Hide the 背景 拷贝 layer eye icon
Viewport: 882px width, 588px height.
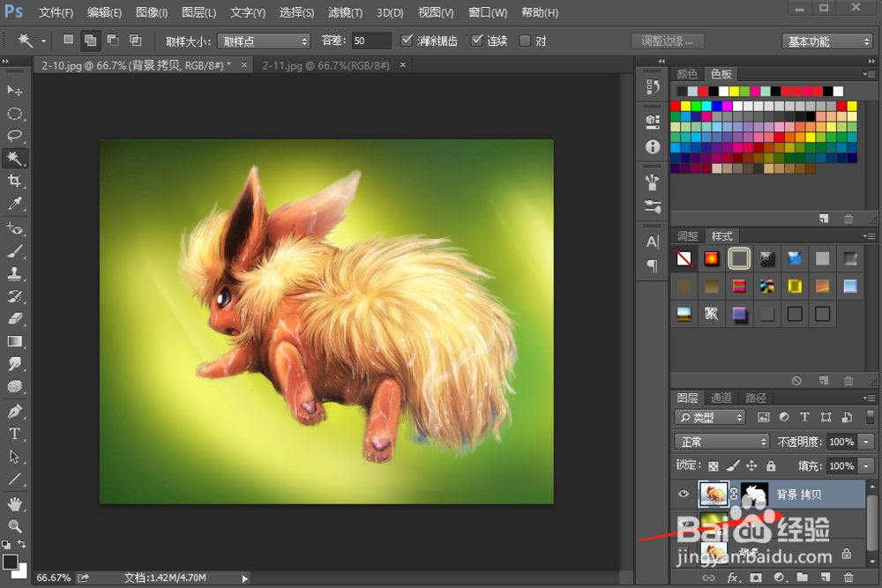pos(684,495)
